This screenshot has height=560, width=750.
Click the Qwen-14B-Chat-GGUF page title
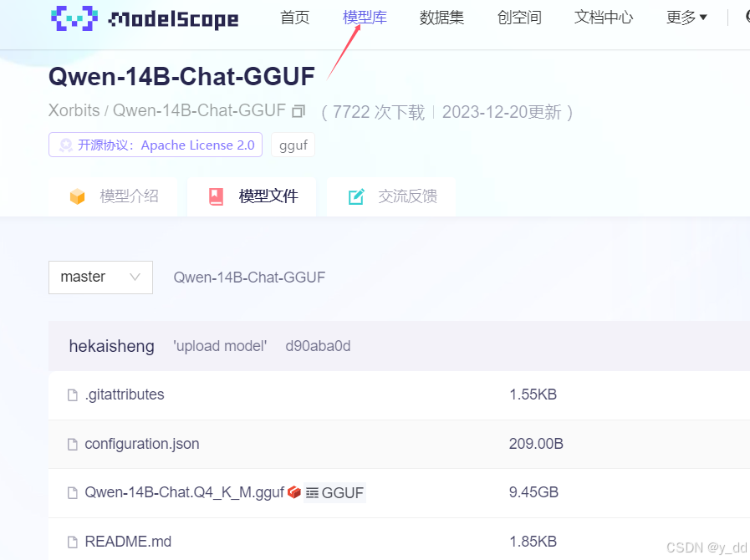(x=181, y=77)
